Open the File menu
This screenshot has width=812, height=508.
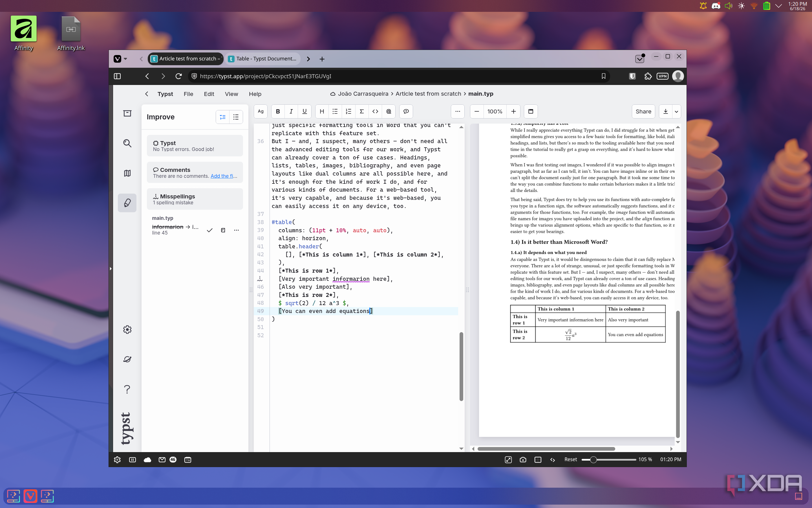tap(188, 94)
